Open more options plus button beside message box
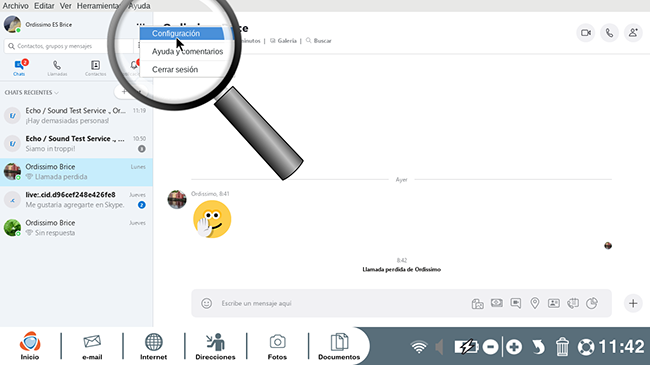Viewport: 650px width, 365px height. [x=633, y=303]
